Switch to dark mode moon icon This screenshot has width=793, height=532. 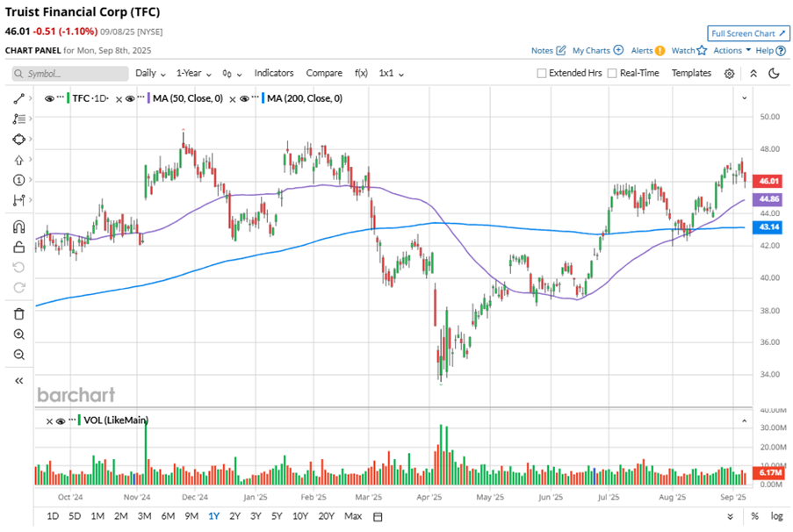(774, 74)
